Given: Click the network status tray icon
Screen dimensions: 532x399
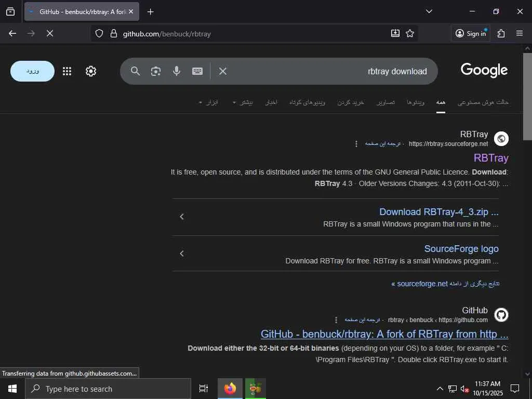Looking at the screenshot, I should point(453,389).
